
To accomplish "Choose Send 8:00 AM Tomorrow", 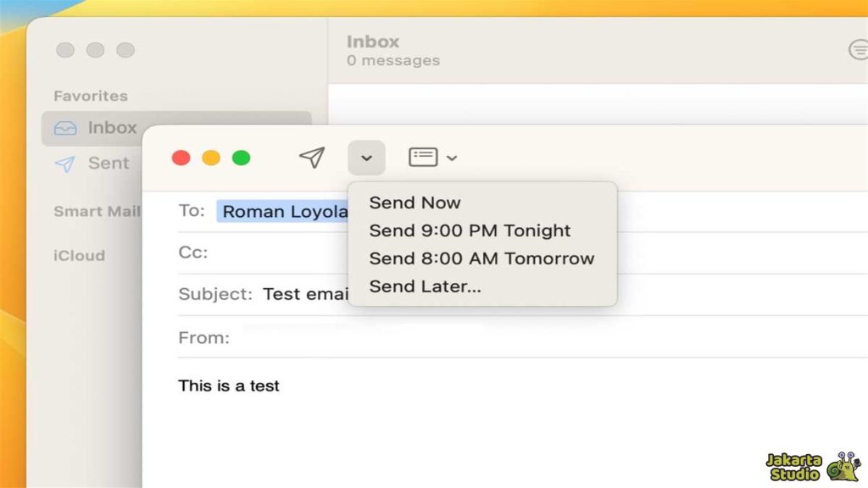I will pyautogui.click(x=481, y=258).
